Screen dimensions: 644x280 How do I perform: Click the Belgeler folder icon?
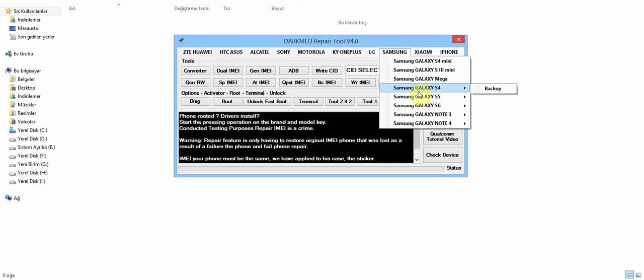pyautogui.click(x=13, y=79)
